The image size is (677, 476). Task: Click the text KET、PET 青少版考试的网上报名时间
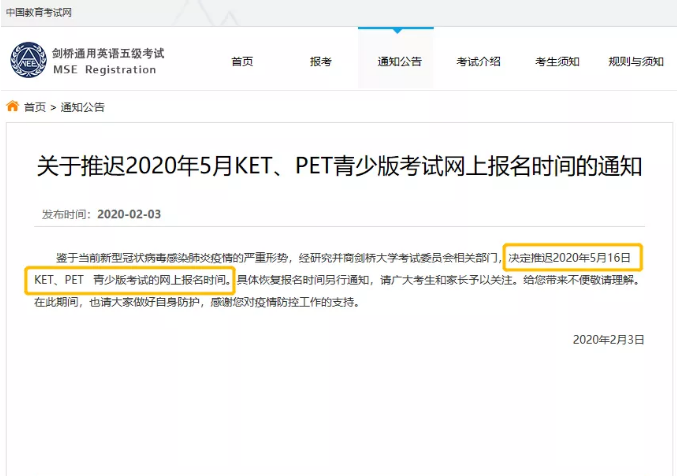click(132, 280)
